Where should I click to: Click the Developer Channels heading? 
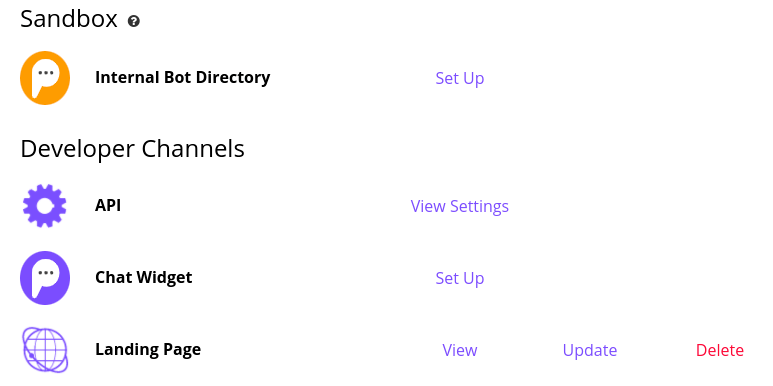click(132, 149)
